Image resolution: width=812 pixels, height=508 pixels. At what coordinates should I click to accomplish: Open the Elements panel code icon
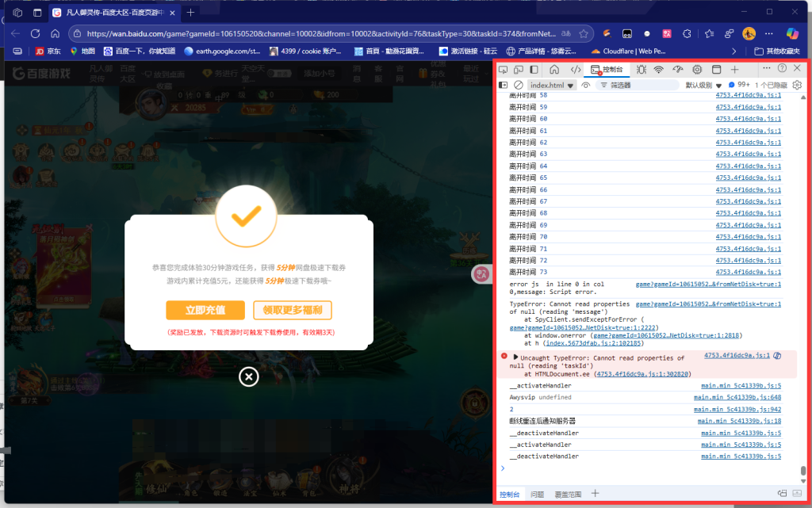click(x=576, y=69)
